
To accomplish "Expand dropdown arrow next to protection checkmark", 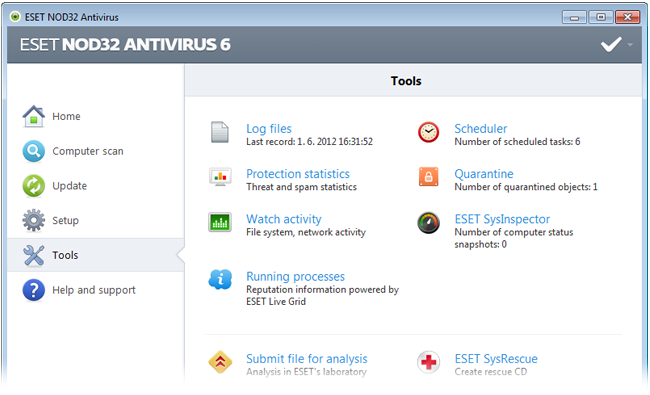I will pyautogui.click(x=630, y=44).
